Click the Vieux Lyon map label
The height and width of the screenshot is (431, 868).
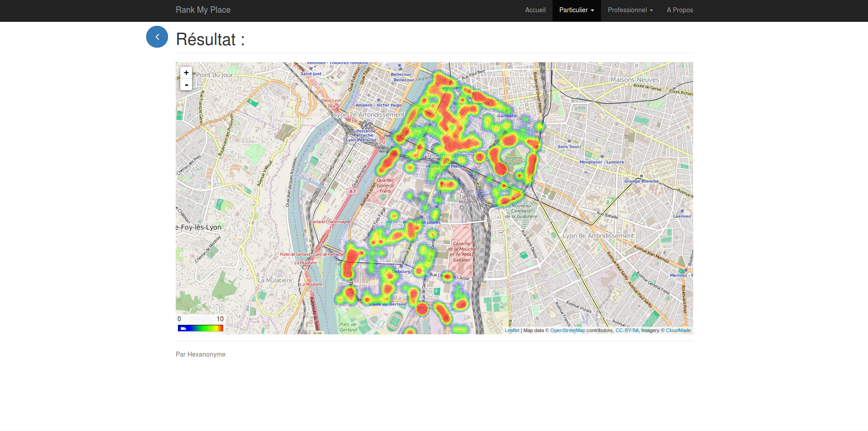coord(331,100)
